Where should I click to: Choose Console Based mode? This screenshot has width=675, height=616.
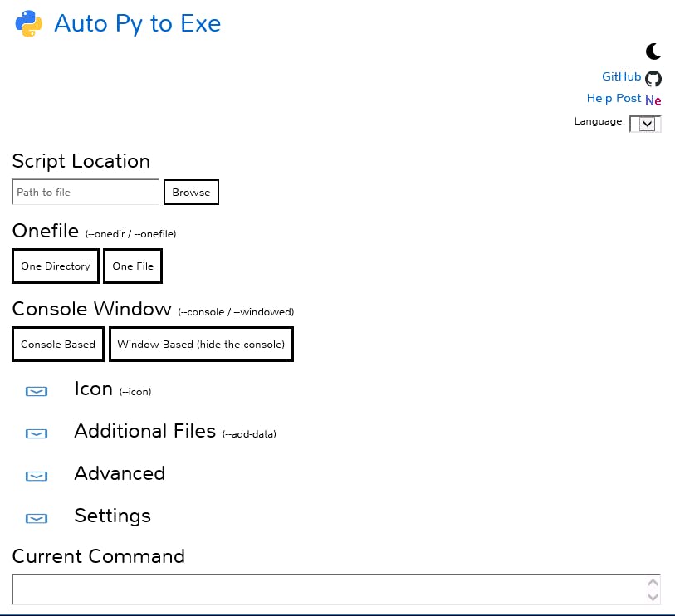58,345
